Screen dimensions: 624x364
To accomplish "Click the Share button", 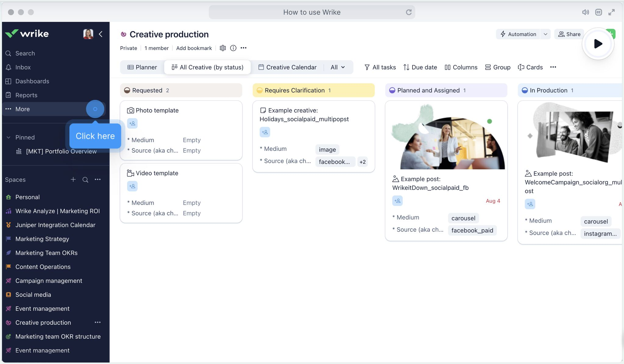I will click(x=569, y=34).
